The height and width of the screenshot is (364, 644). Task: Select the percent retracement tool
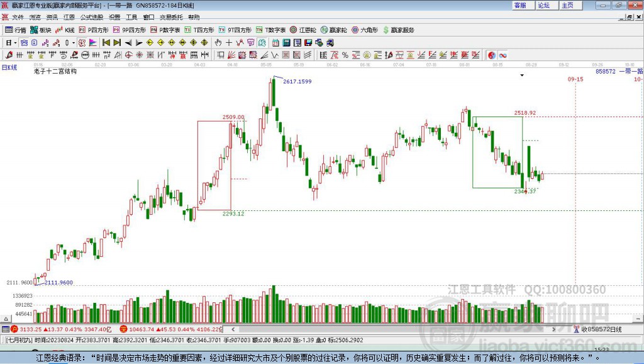coord(345,55)
